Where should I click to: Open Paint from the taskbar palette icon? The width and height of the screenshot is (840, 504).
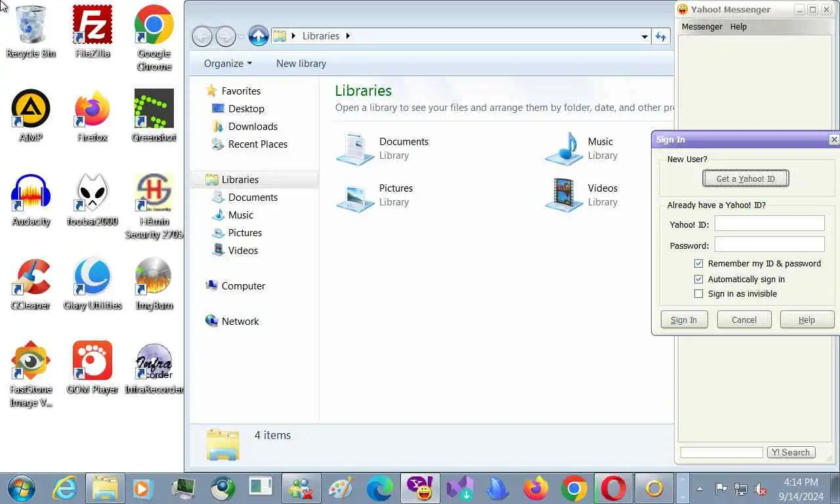340,488
